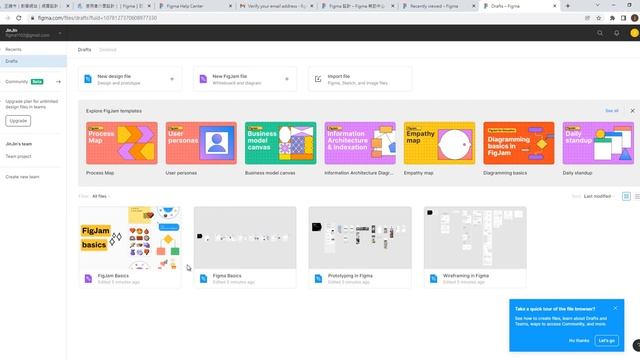Open Team project in sidebar
This screenshot has height=360, width=640.
pos(18,156)
